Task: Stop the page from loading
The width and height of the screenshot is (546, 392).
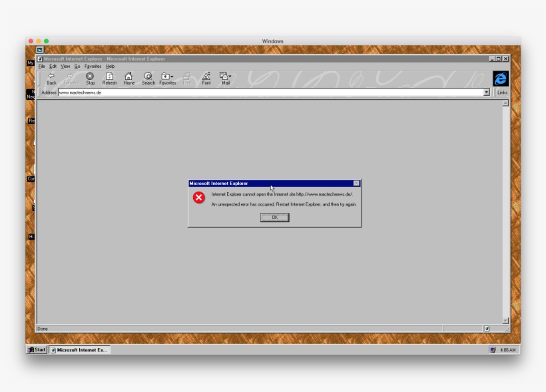Action: [90, 79]
